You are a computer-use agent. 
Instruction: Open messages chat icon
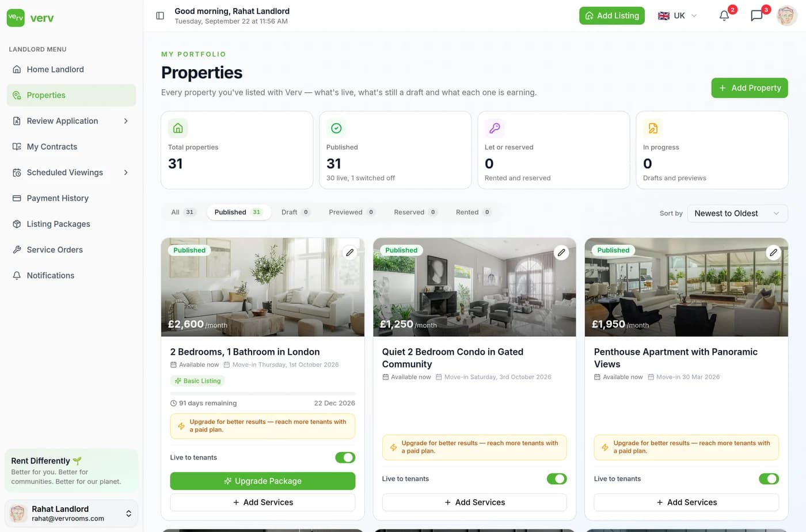pos(756,16)
